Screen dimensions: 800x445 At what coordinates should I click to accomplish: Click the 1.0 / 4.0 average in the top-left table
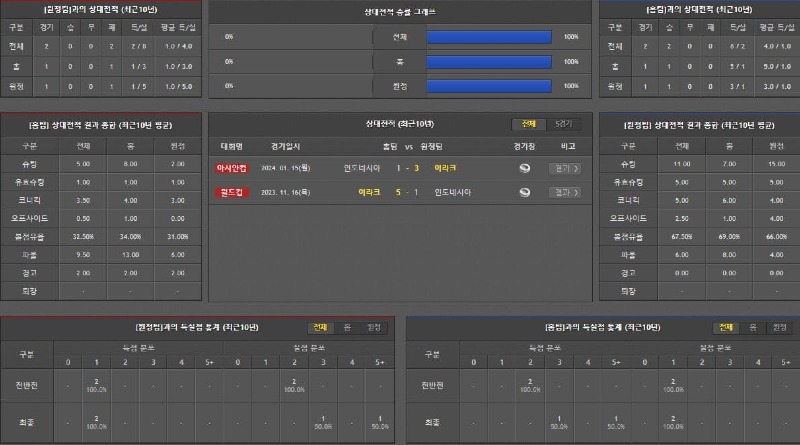click(x=179, y=46)
